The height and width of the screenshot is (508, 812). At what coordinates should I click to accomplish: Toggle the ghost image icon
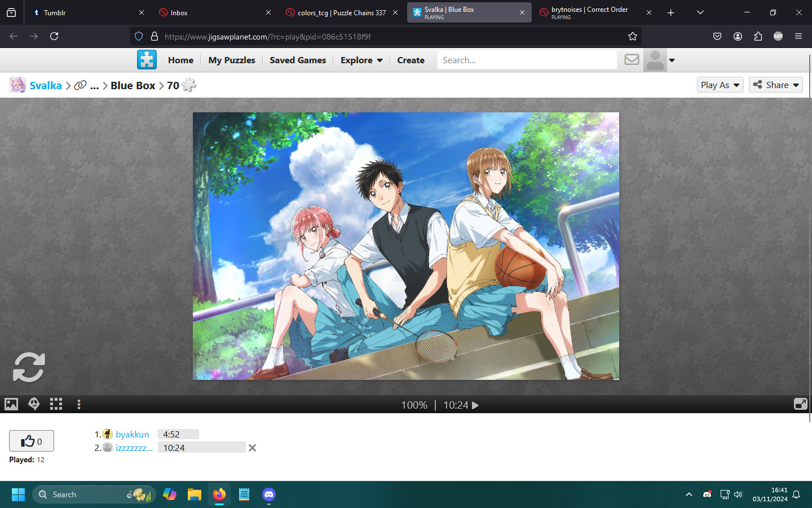tap(34, 404)
